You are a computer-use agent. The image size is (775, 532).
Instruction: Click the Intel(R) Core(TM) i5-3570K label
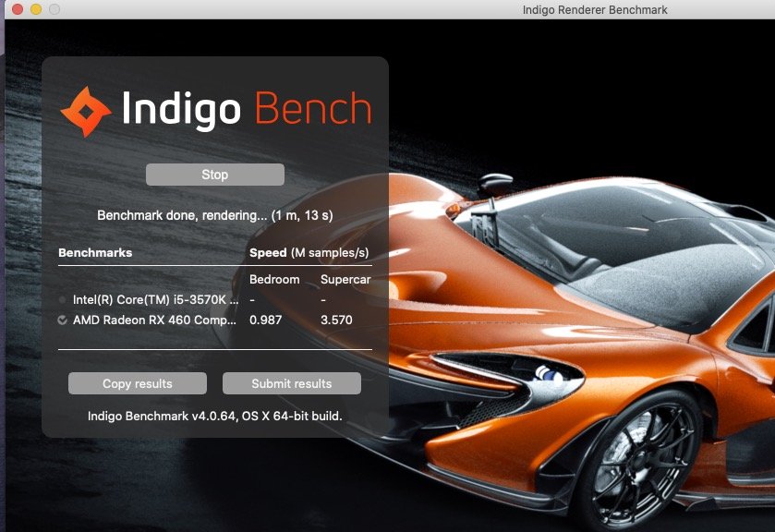click(x=155, y=299)
